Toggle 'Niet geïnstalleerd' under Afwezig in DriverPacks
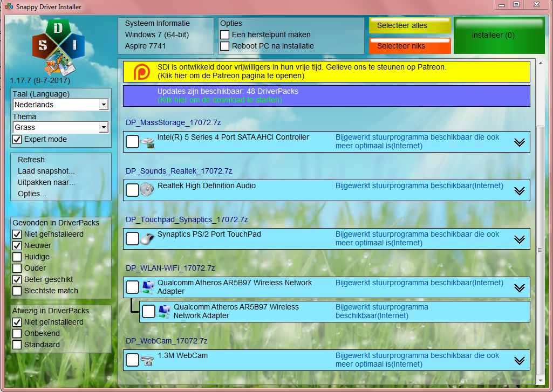This screenshot has width=553, height=392. click(17, 322)
